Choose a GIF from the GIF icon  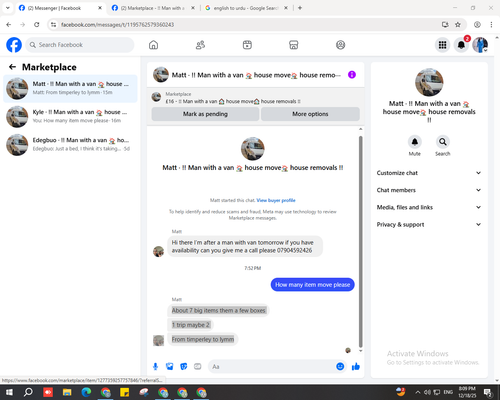[x=198, y=367]
